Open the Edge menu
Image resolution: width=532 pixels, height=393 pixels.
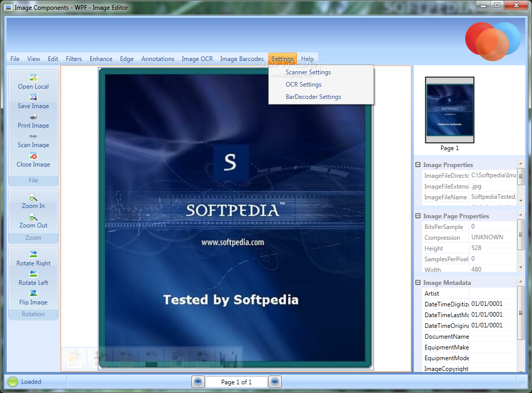point(127,59)
